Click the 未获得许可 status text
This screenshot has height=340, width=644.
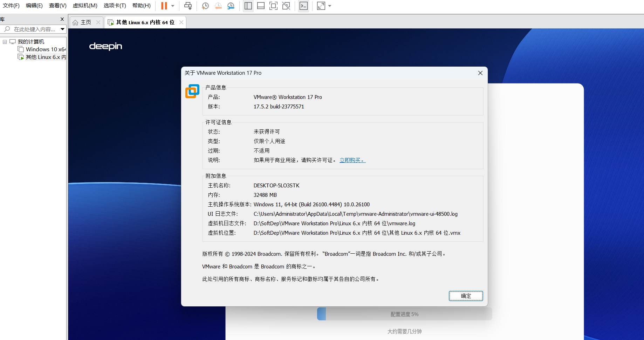[x=267, y=132]
